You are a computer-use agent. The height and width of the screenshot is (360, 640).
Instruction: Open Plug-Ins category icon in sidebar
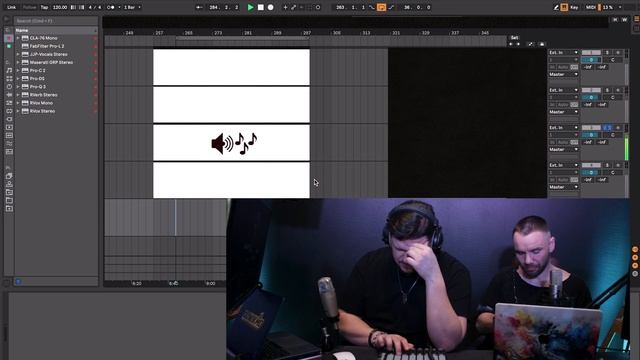pos(9,119)
